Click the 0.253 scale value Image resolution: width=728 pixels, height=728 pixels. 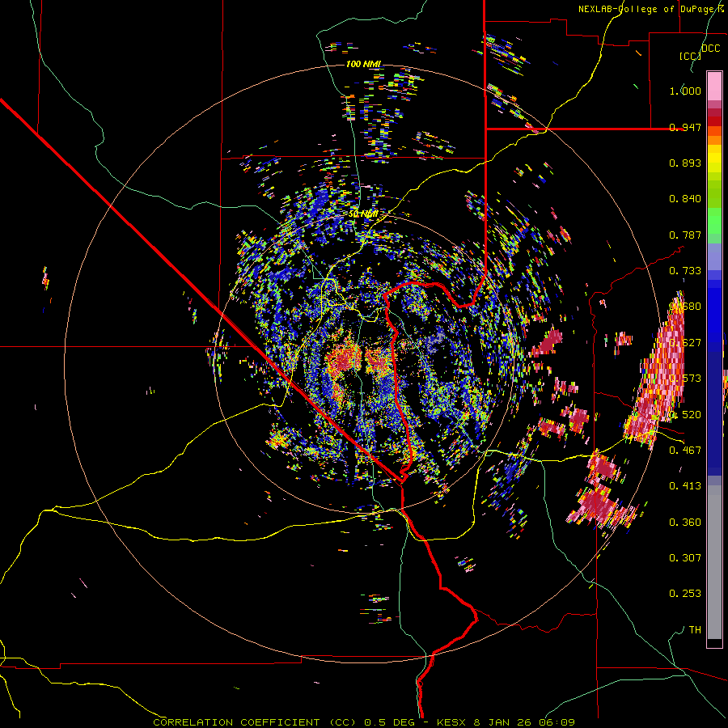pos(685,594)
